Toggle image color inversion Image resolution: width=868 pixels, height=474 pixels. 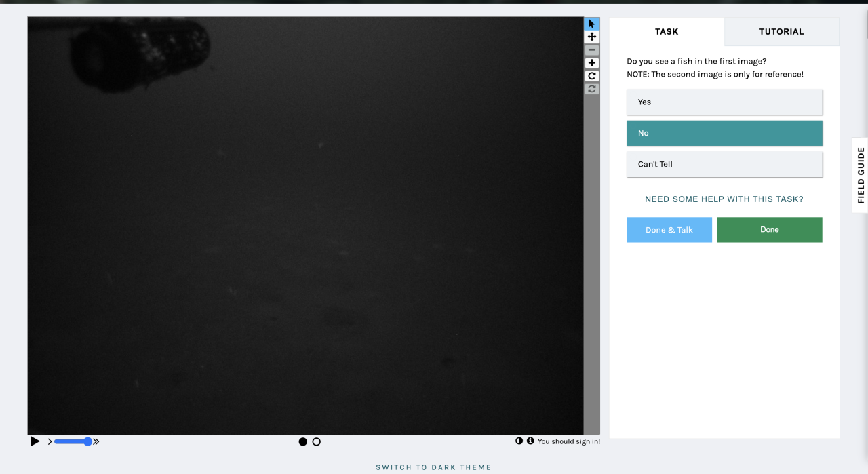(x=519, y=441)
